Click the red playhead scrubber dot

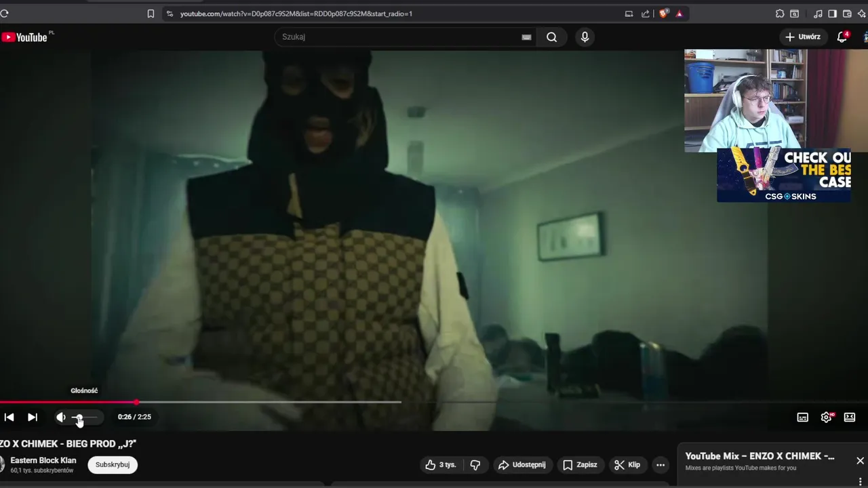[x=136, y=402]
